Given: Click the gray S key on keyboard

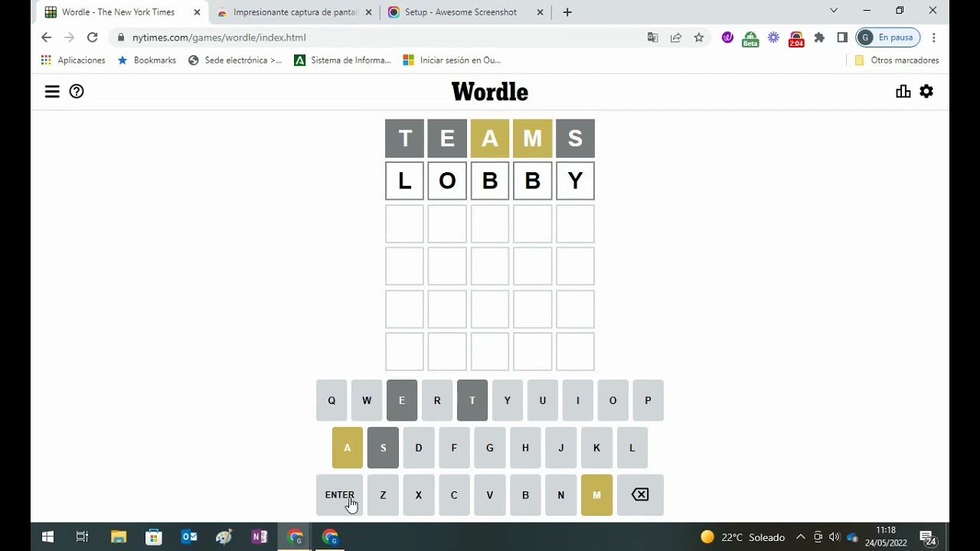Looking at the screenshot, I should tap(383, 448).
